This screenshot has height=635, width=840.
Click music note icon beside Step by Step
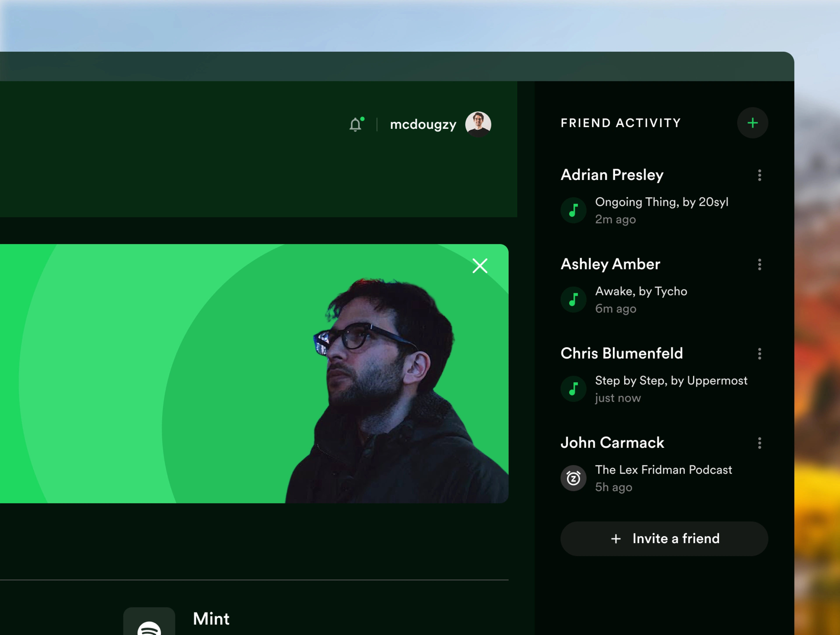pyautogui.click(x=573, y=389)
